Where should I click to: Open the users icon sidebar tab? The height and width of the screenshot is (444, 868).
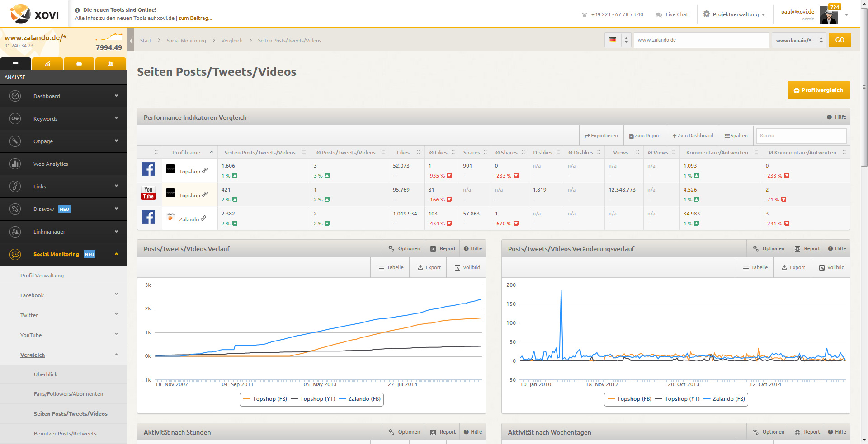tap(111, 64)
